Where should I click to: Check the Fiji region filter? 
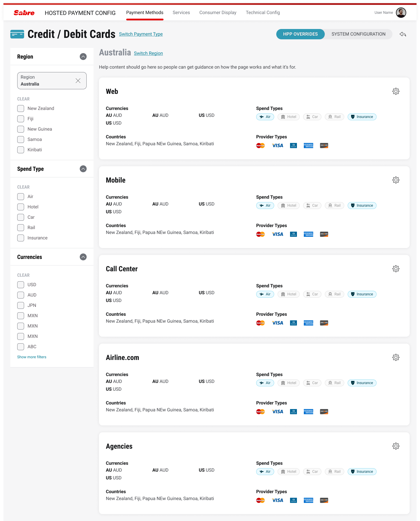pyautogui.click(x=21, y=119)
